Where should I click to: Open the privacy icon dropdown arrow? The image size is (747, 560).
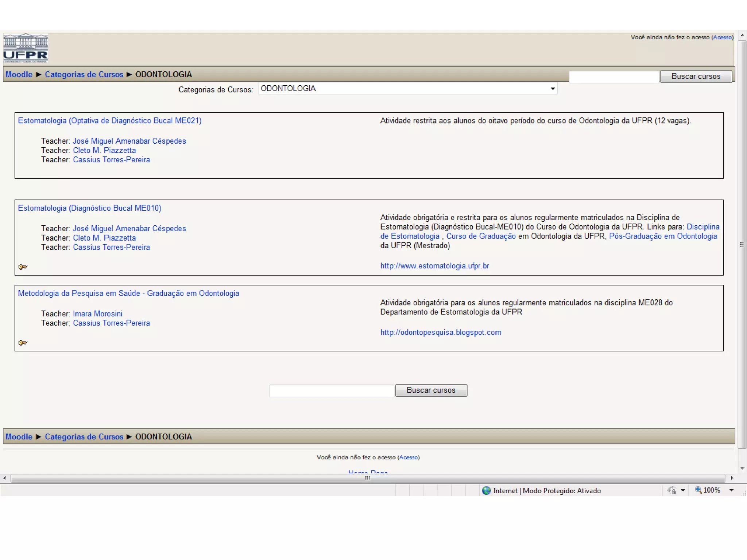pos(683,490)
